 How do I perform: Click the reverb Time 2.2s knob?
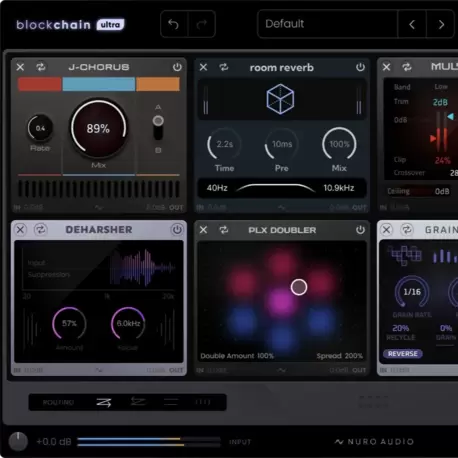coord(224,144)
